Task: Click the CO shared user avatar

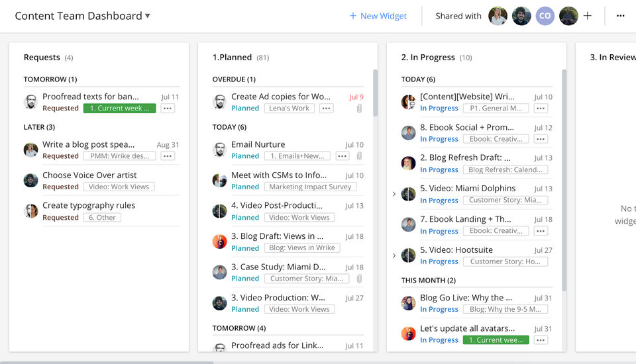Action: pos(545,16)
